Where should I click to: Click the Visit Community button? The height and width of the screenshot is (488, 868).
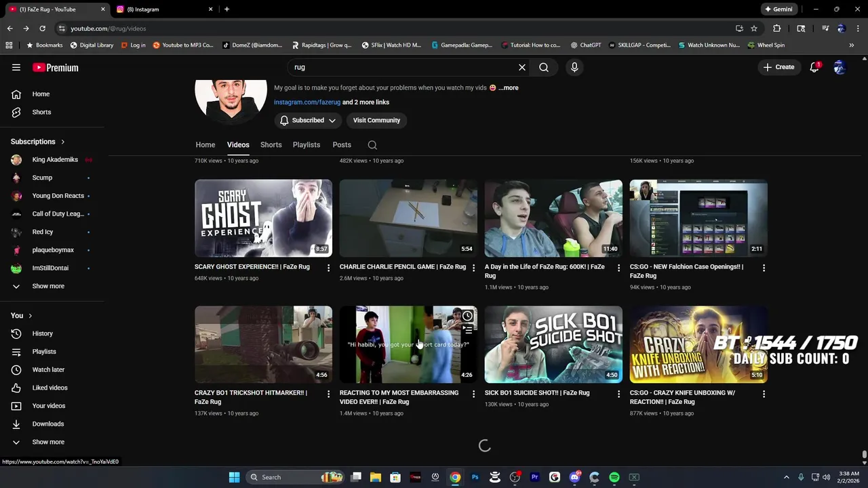pos(376,120)
